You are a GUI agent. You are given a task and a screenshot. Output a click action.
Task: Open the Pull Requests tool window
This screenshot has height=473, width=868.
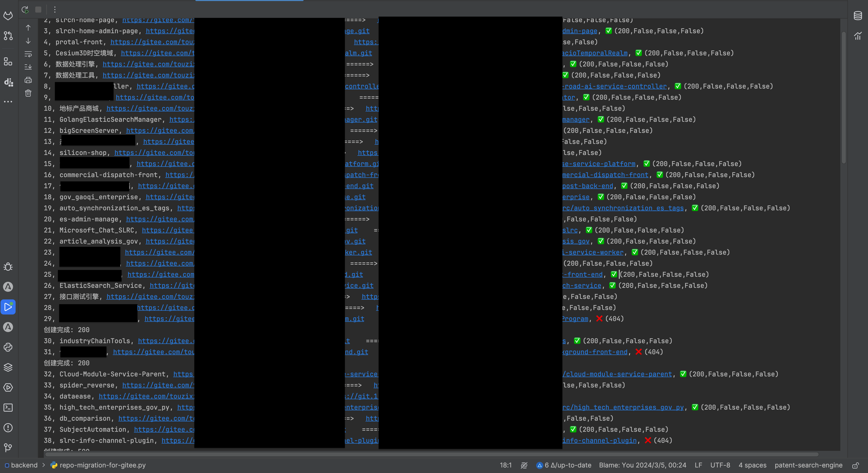tap(8, 36)
